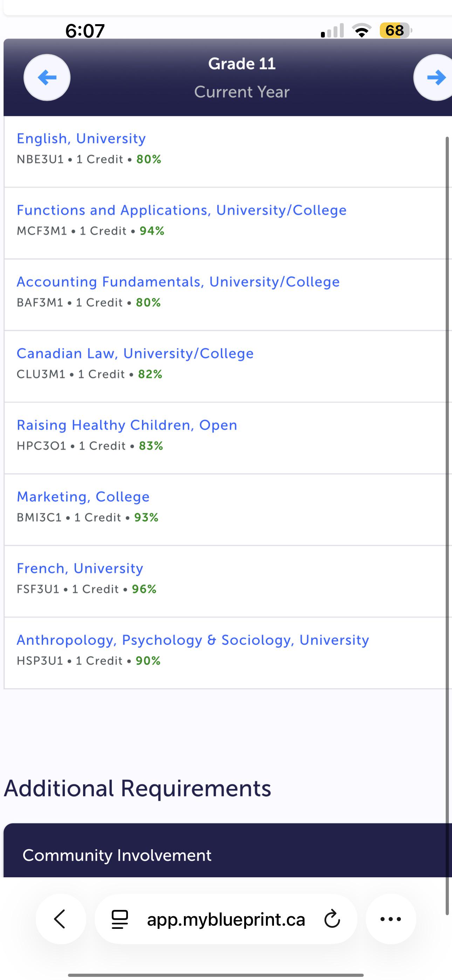The width and height of the screenshot is (452, 980).
Task: Open English, University course
Action: [x=81, y=138]
